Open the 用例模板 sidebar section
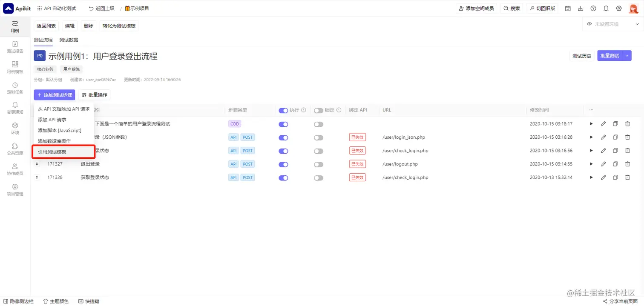644x306 pixels. 15,67
